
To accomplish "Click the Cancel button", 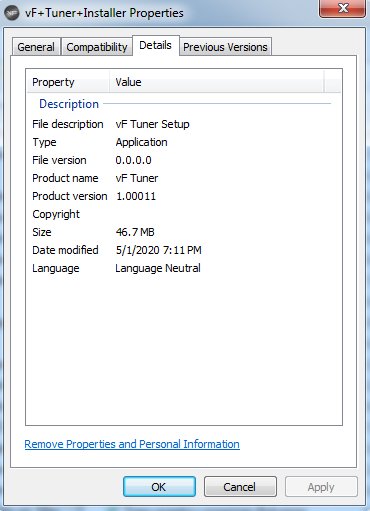I will (x=240, y=487).
